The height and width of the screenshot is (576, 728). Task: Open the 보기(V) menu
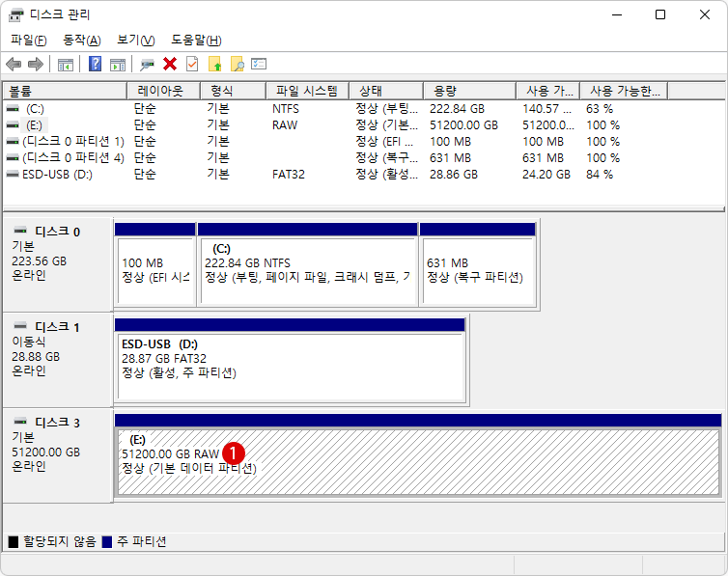[135, 41]
